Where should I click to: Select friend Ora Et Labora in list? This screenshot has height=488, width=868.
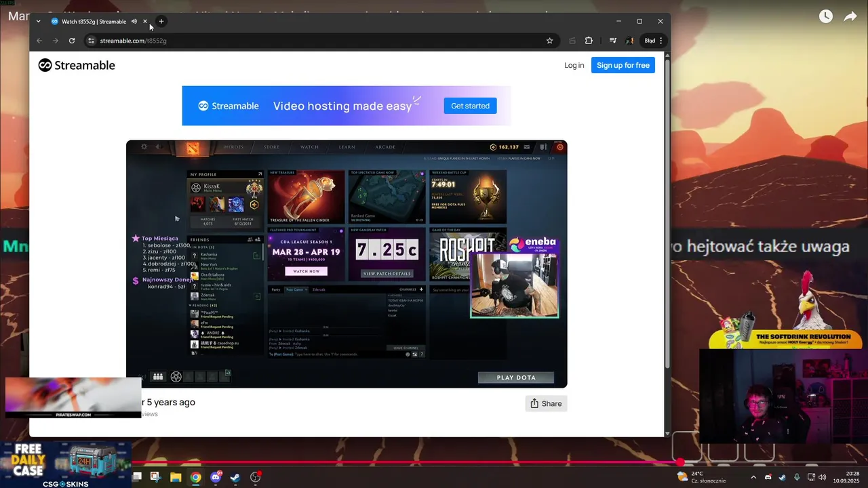[x=224, y=276]
